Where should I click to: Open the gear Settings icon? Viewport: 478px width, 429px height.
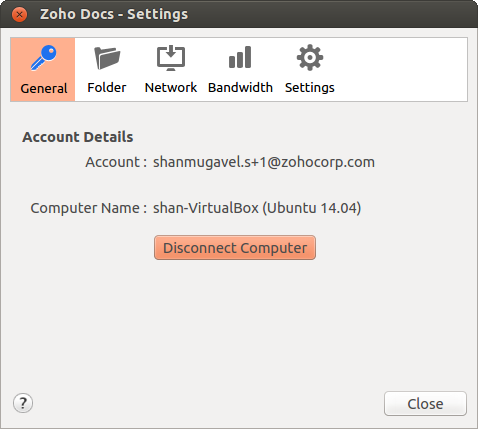(x=310, y=57)
